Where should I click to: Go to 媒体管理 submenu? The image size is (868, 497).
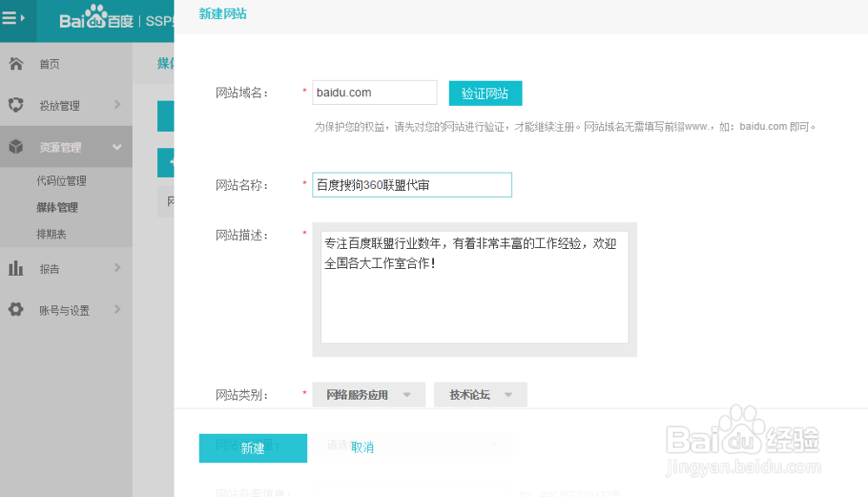click(57, 207)
